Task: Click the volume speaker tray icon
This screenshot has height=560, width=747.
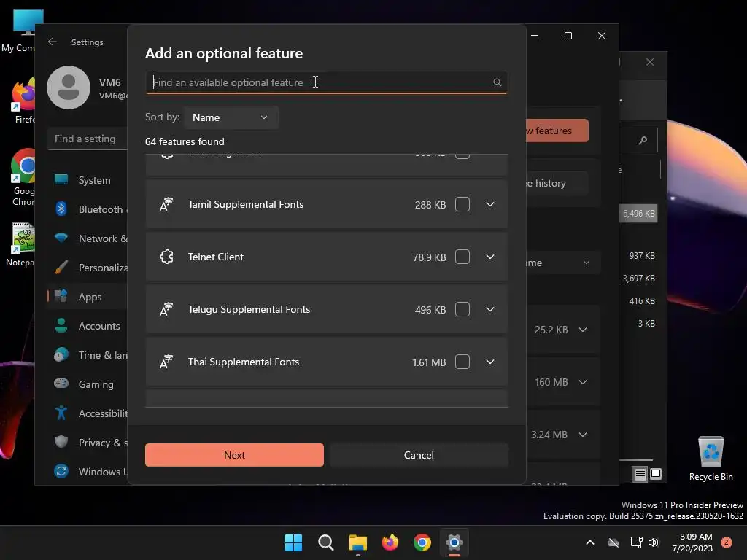Action: tap(654, 542)
